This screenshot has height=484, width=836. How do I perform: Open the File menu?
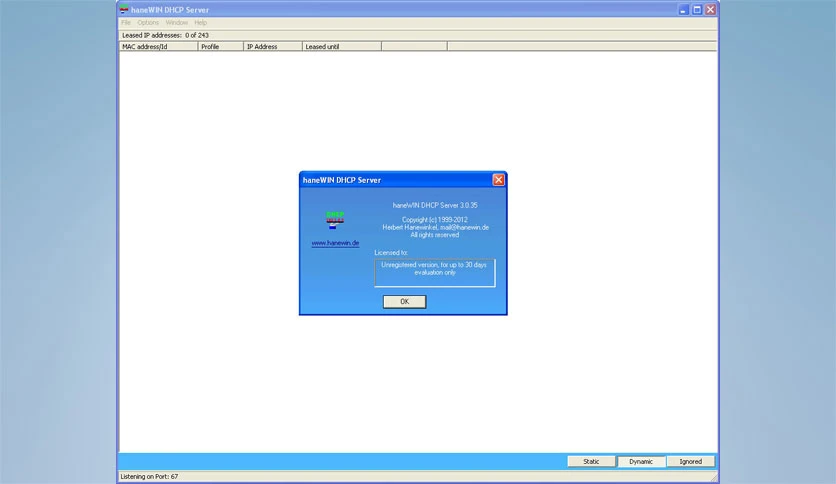(x=126, y=22)
